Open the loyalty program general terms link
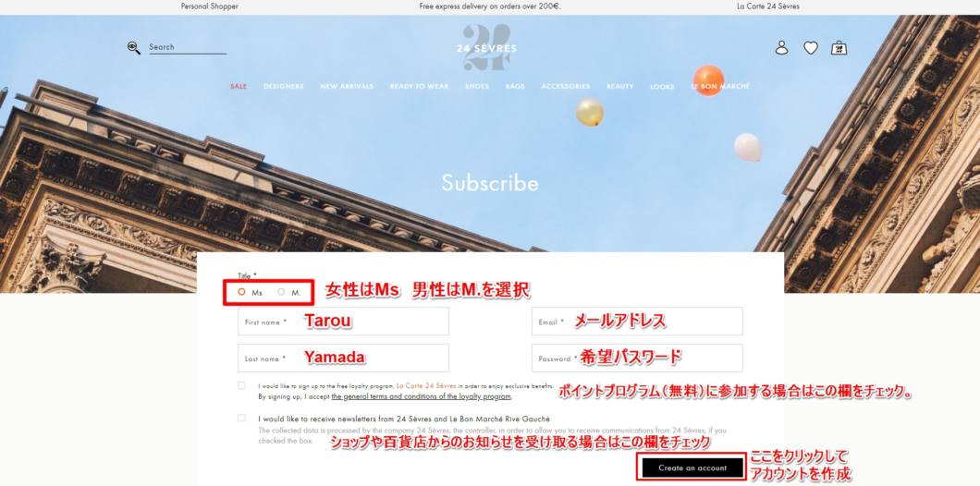 tap(422, 396)
